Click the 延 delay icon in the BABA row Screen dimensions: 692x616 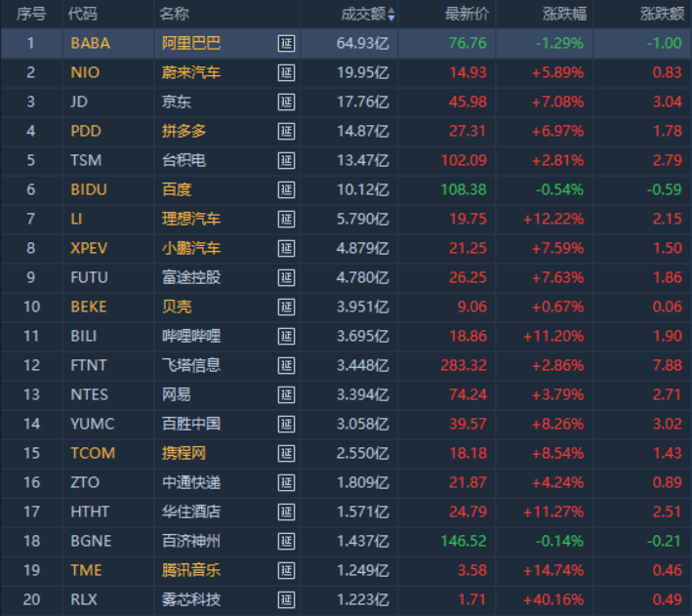[x=286, y=43]
